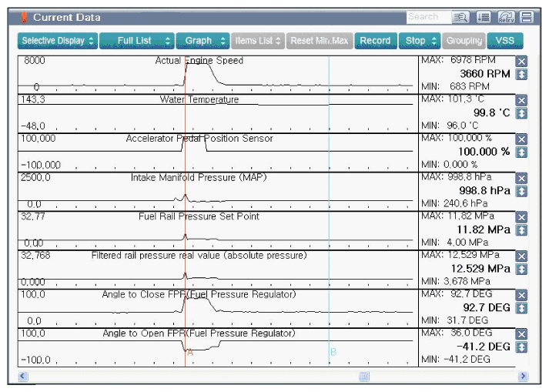Remove the Filtered rail pressure graph
549x392 pixels.
tap(521, 256)
